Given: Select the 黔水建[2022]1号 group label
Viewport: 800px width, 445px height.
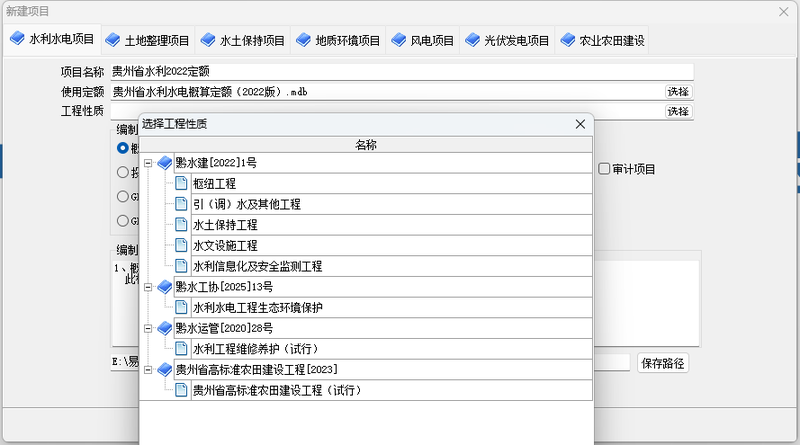Looking at the screenshot, I should [216, 163].
